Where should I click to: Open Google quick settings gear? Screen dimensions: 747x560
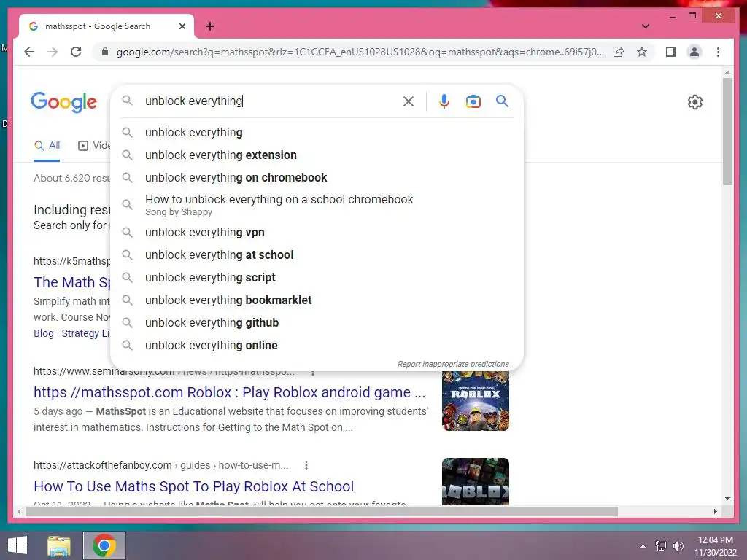(x=694, y=102)
